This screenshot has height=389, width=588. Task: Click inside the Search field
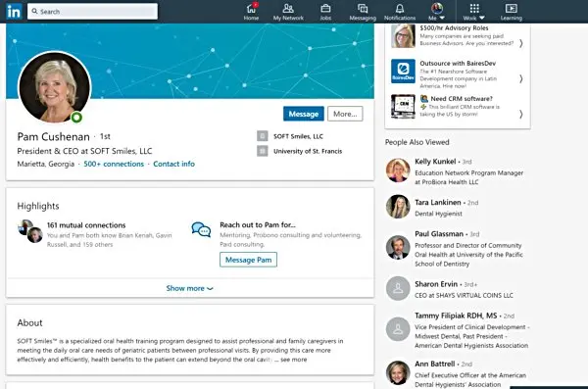[x=93, y=11]
